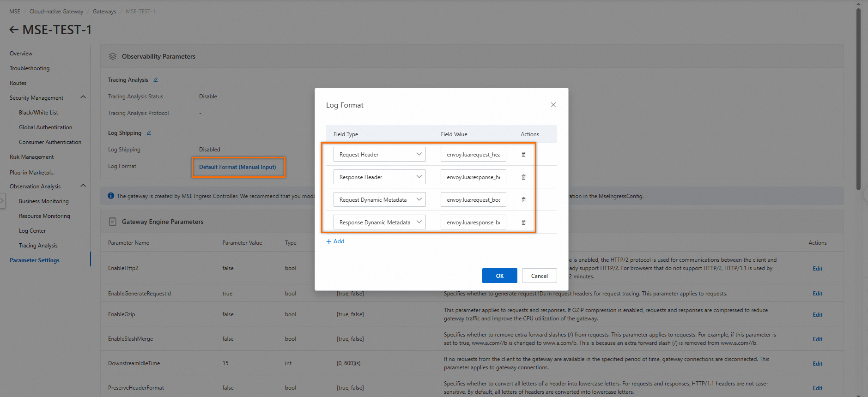Open the Request Header field type dropdown
Image resolution: width=868 pixels, height=397 pixels.
[x=379, y=154]
